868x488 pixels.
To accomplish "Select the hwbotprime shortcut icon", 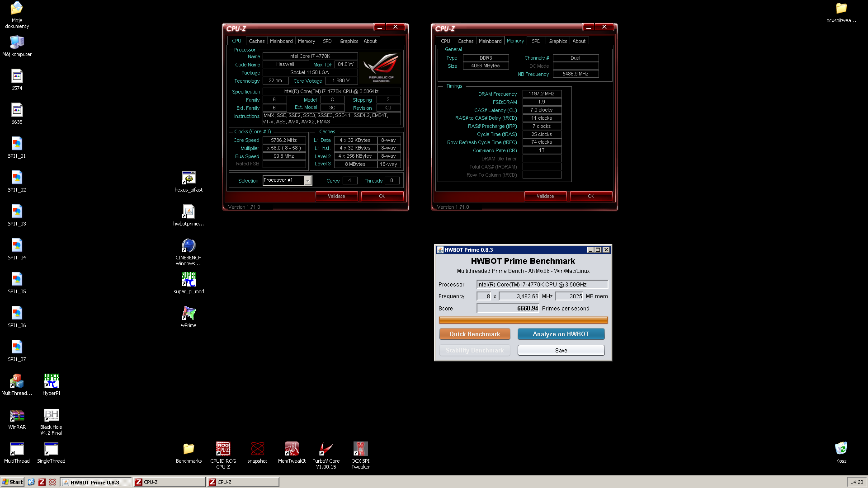I will [189, 216].
